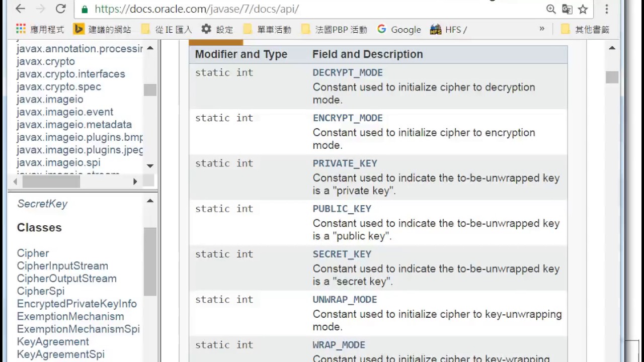Open the Google bookmark
644x362 pixels.
[x=399, y=30]
